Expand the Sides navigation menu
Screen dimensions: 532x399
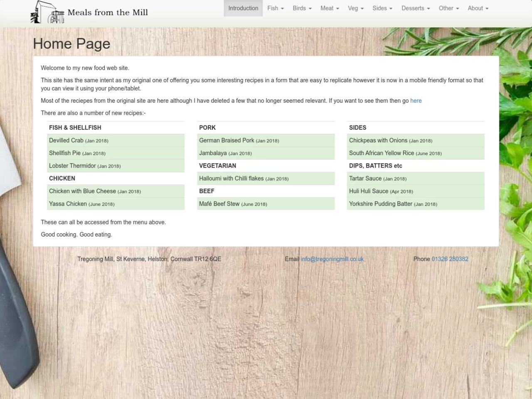[382, 8]
